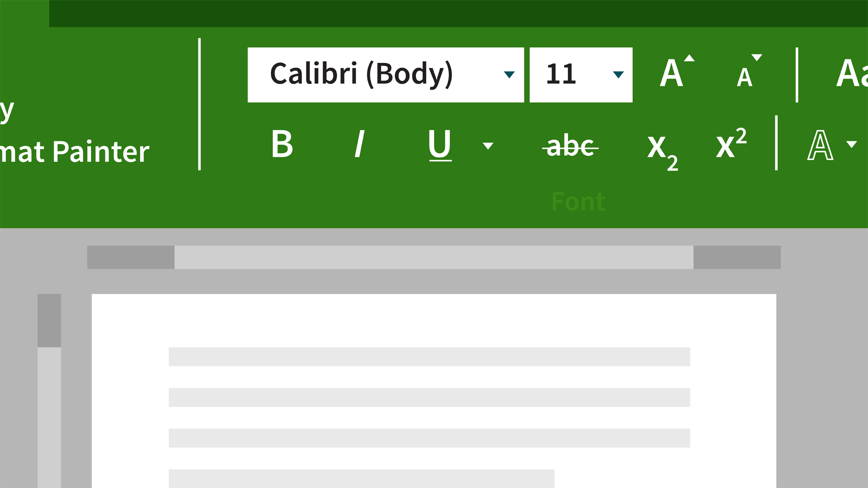Increase font size with the large A icon
This screenshot has width=868, height=488.
click(677, 71)
